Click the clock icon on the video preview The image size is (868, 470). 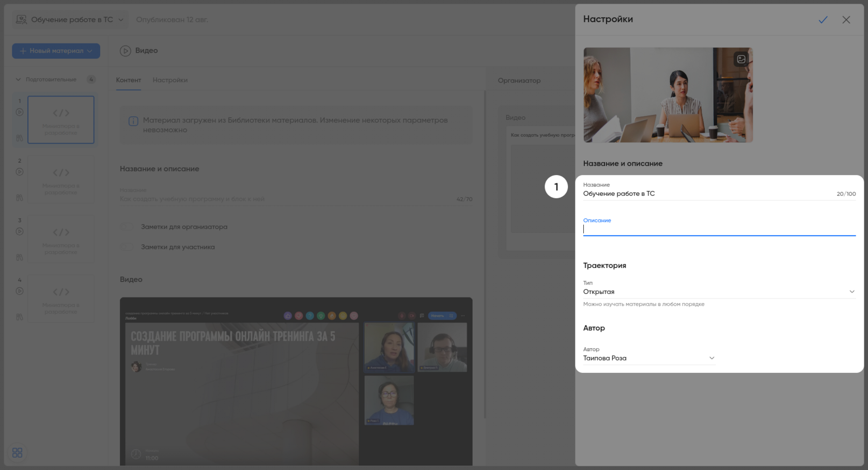point(136,454)
